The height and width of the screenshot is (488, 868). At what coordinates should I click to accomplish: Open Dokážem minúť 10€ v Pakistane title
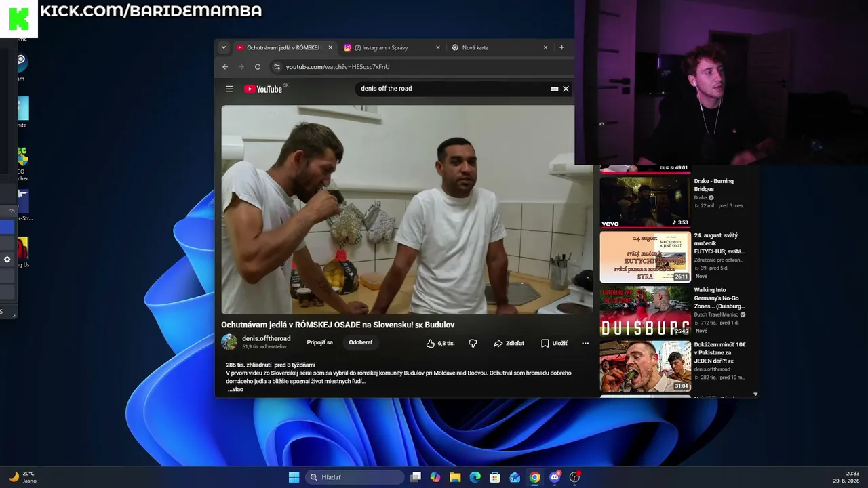click(x=719, y=352)
